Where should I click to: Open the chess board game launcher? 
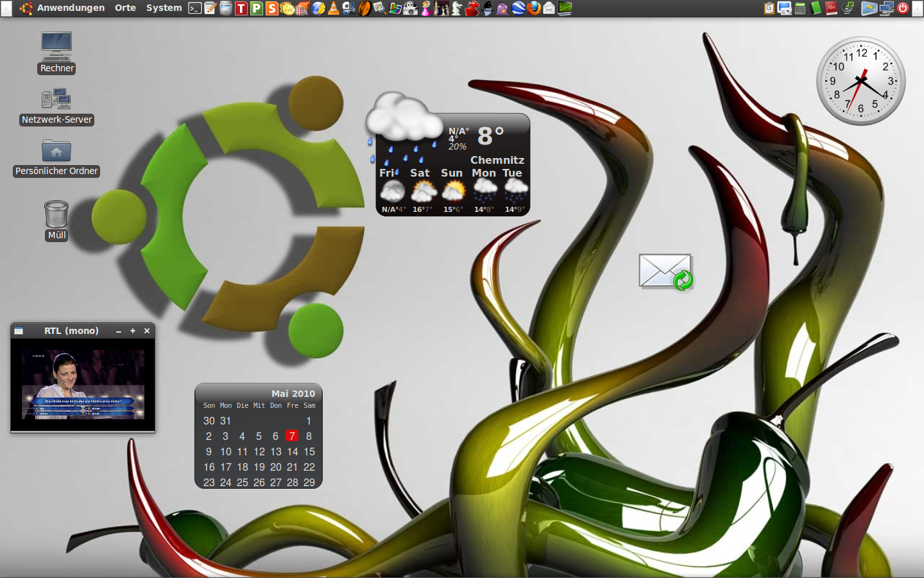(441, 8)
